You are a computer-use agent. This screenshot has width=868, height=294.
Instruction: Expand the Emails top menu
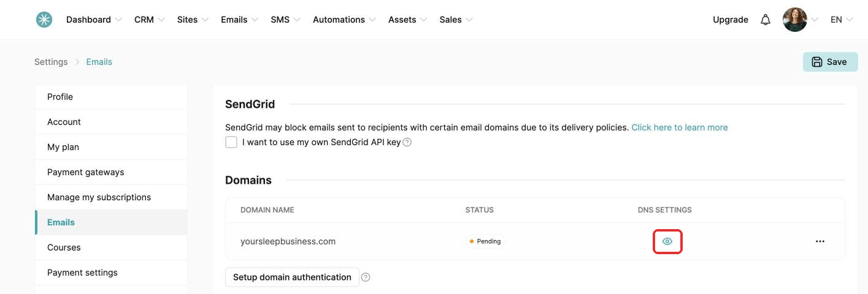point(239,20)
